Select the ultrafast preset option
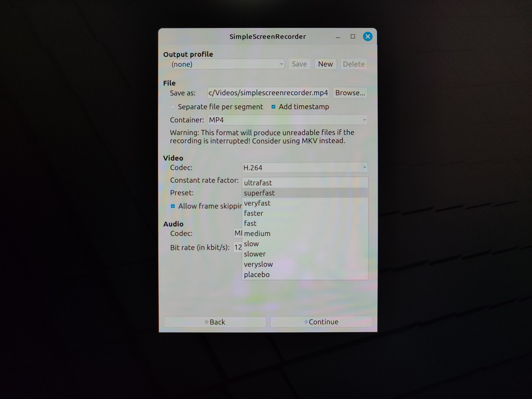 [305, 183]
